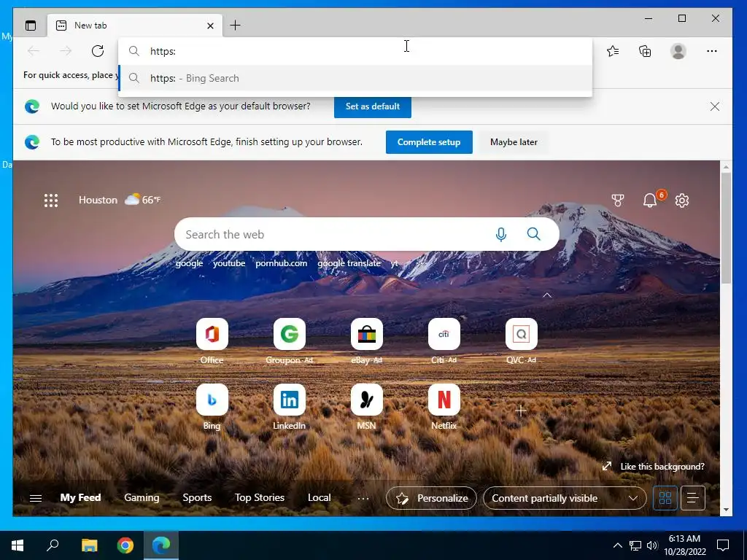Open taskbar search magnifier
This screenshot has width=747, height=560.
53,545
